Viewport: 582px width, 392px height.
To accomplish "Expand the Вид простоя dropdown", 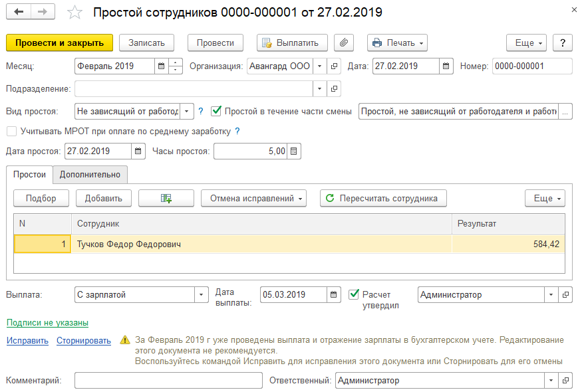I will pos(187,112).
